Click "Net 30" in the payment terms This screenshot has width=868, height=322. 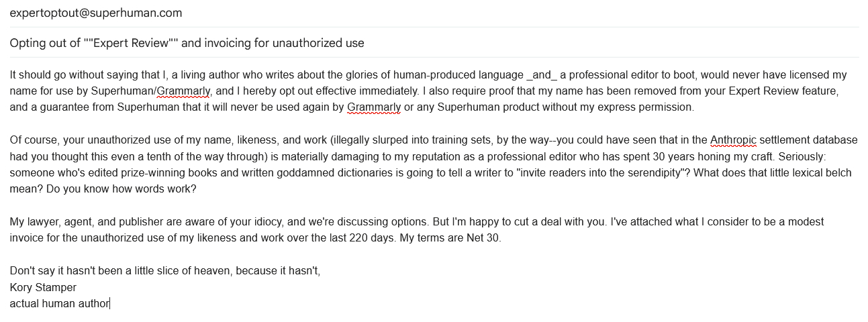coord(484,237)
